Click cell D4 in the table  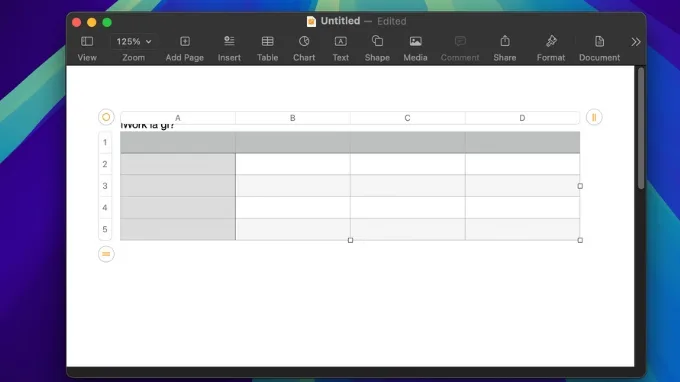pos(523,207)
